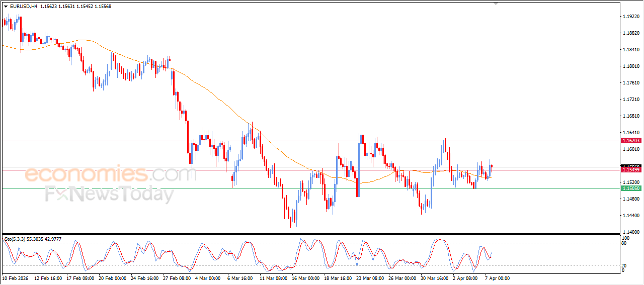Click the 16 Mar 00:00 time label
This screenshot has width=644, height=285.
[x=305, y=277]
